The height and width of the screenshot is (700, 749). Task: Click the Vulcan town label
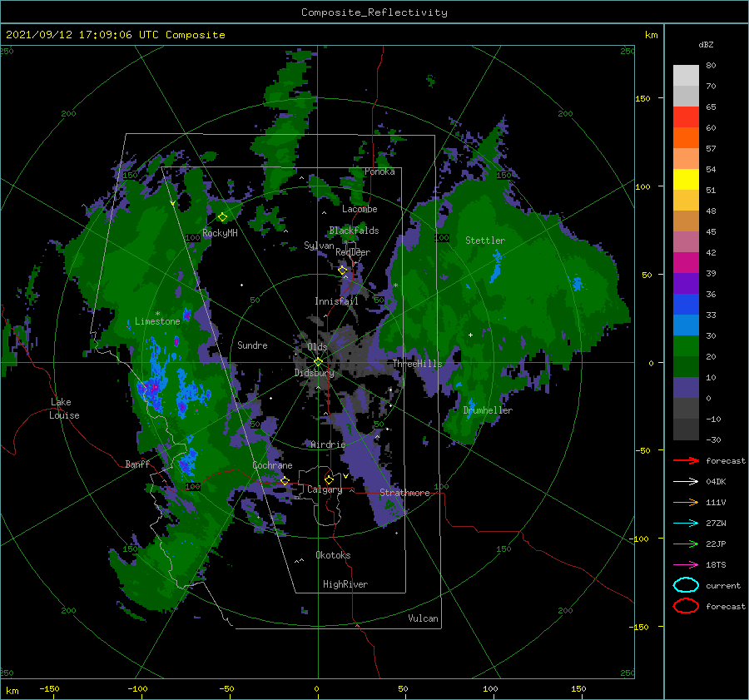click(423, 618)
